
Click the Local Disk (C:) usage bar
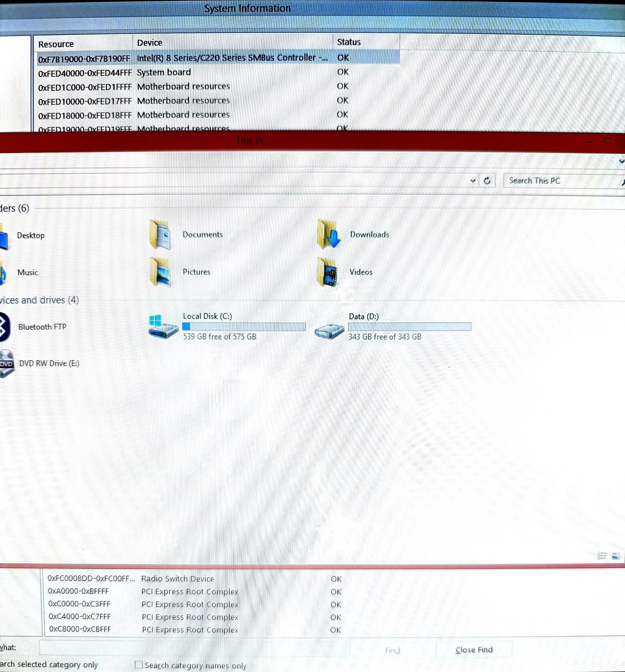244,327
